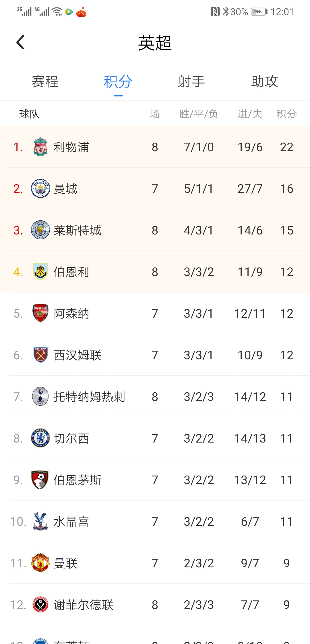Screen dimensions: 310x644
Task: Switch to the 射手 tab
Action: 191,82
